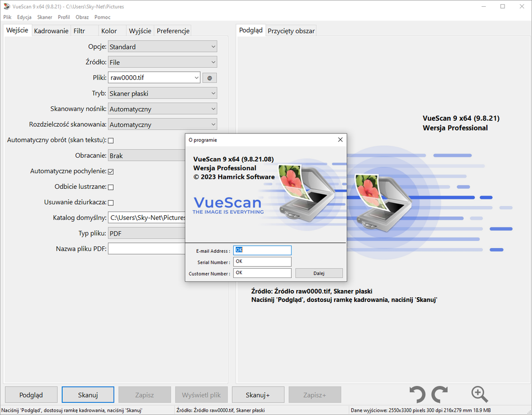Open the Typ pliku dropdown set to PDF
This screenshot has width=532, height=415.
tap(147, 233)
